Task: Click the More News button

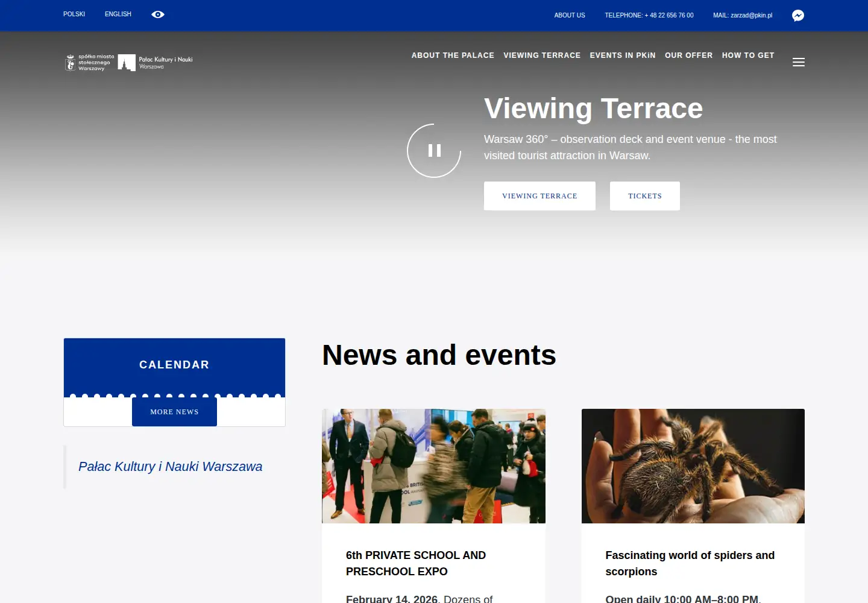Action: click(174, 412)
